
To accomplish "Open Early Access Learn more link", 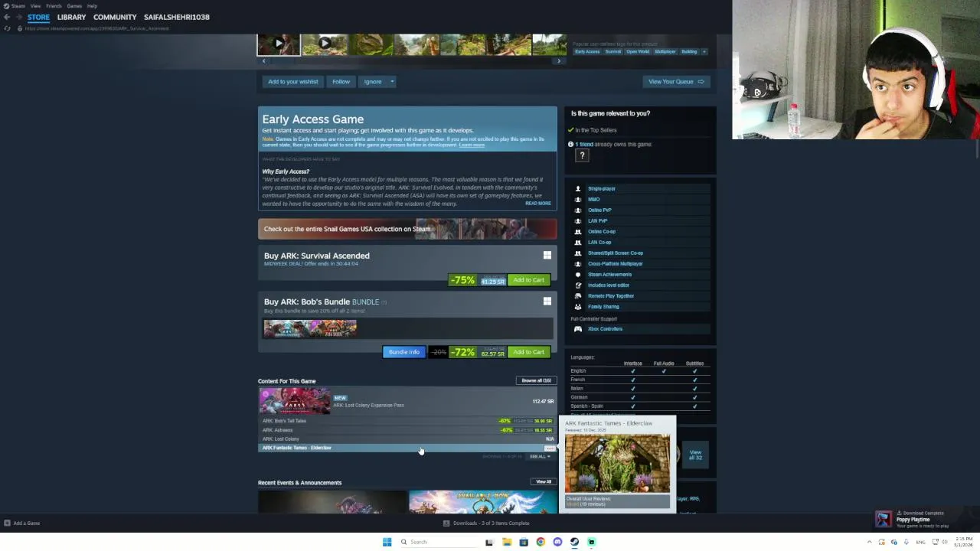I will 472,145.
